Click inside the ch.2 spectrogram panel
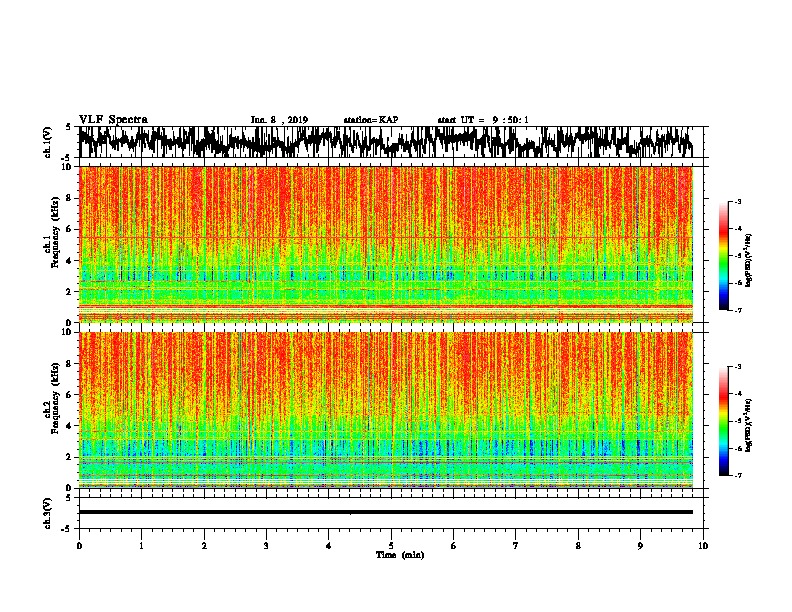The image size is (792, 612). pyautogui.click(x=386, y=410)
